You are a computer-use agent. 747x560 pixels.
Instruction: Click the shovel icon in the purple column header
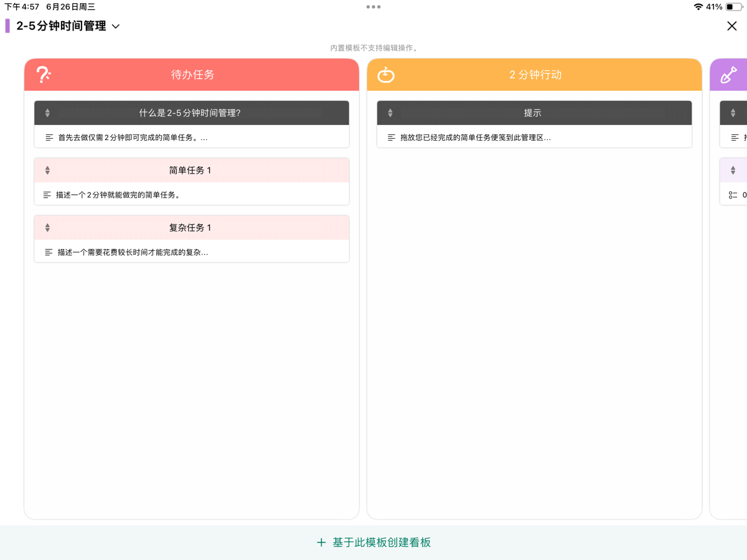click(729, 75)
